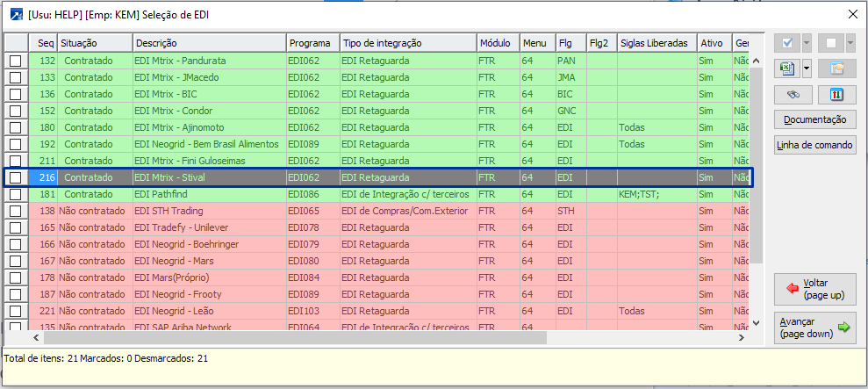The image size is (868, 389).
Task: Tick checkbox for EDI Mtrix - Ajinomoto
Action: [16, 127]
